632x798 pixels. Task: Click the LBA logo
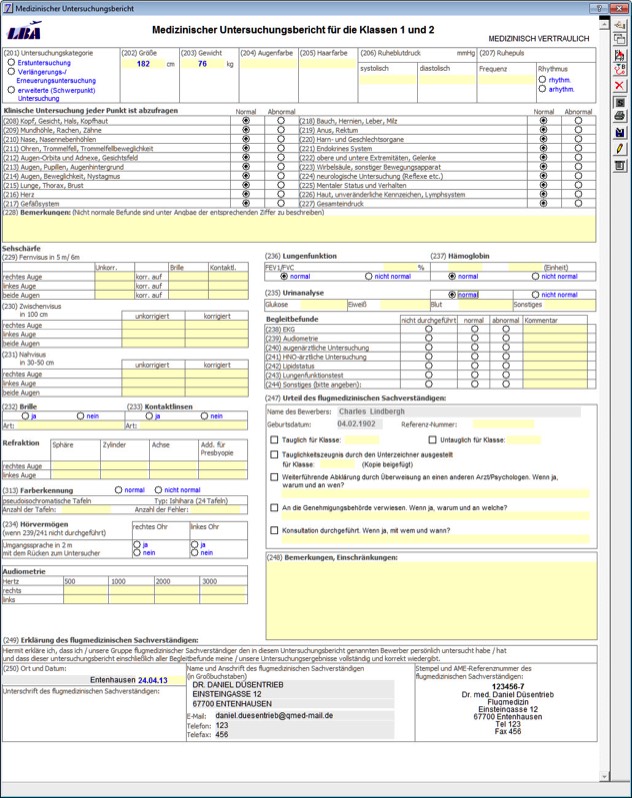pos(24,31)
